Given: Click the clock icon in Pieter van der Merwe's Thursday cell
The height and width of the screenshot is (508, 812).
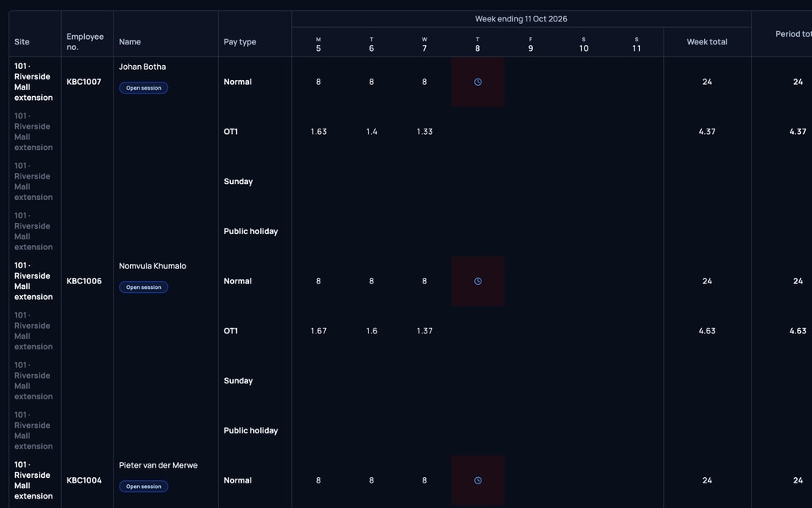Looking at the screenshot, I should 478,480.
